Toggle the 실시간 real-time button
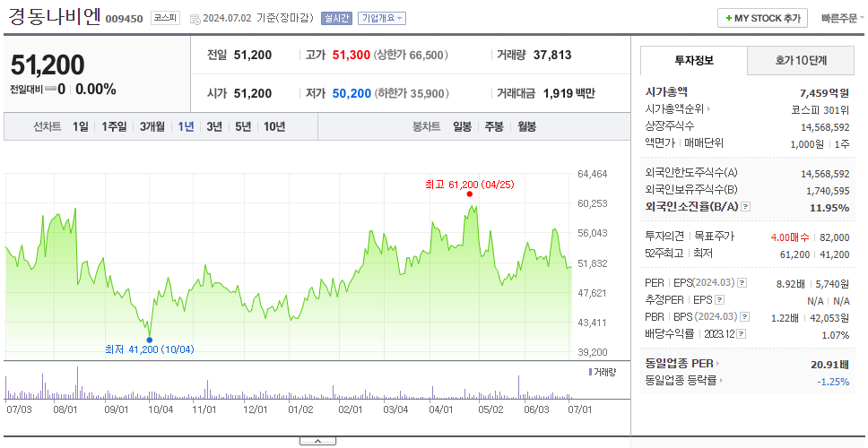 pyautogui.click(x=336, y=18)
